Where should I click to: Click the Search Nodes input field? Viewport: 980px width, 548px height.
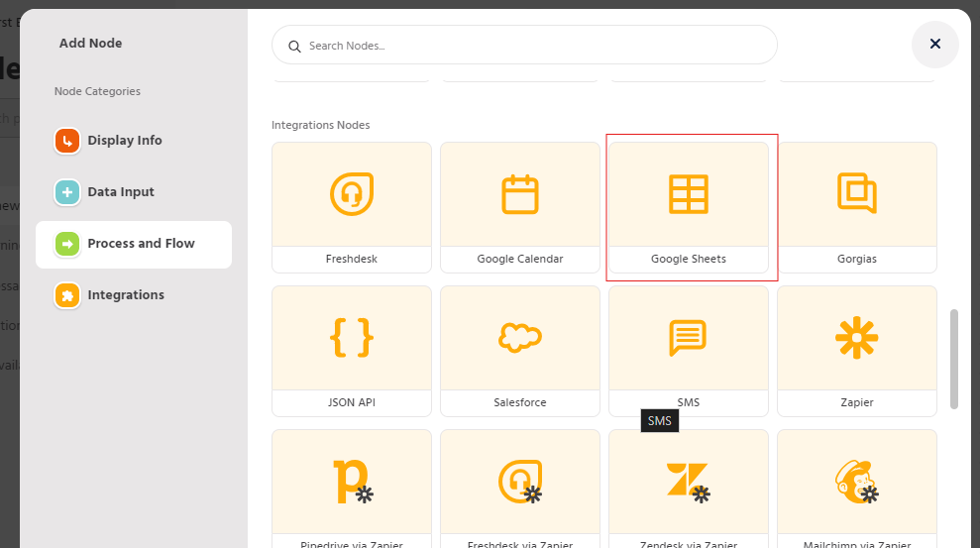(x=535, y=46)
